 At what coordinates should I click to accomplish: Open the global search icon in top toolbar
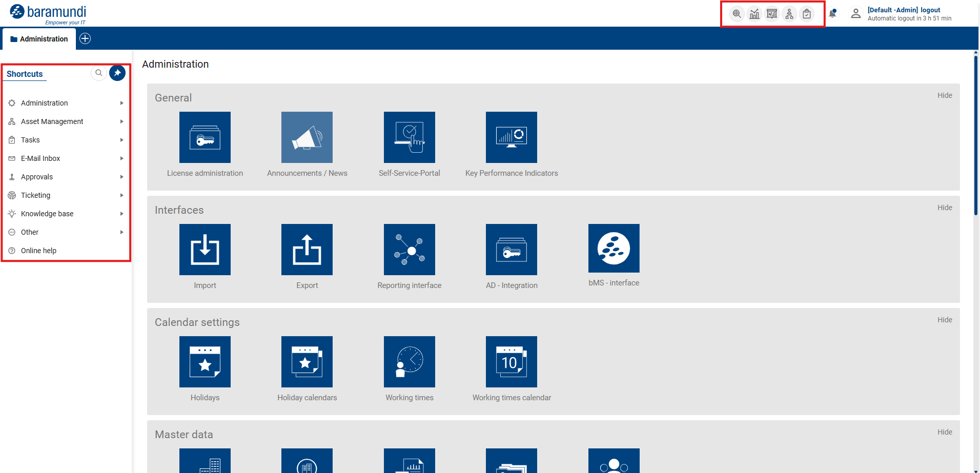(736, 14)
